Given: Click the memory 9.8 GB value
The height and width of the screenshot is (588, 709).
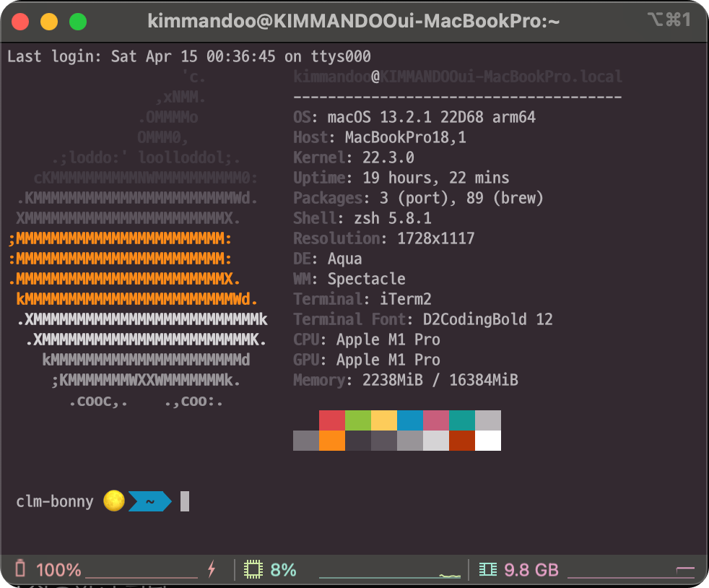Looking at the screenshot, I should tap(531, 570).
